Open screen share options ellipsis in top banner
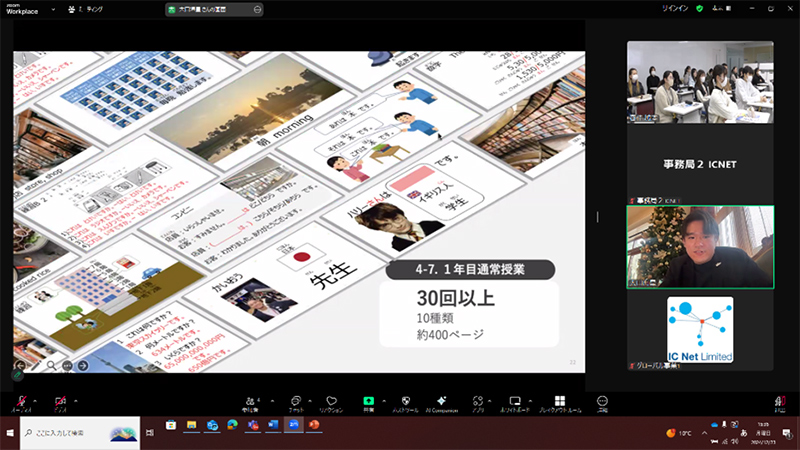Viewport: 800px width, 450px height. pos(257,9)
